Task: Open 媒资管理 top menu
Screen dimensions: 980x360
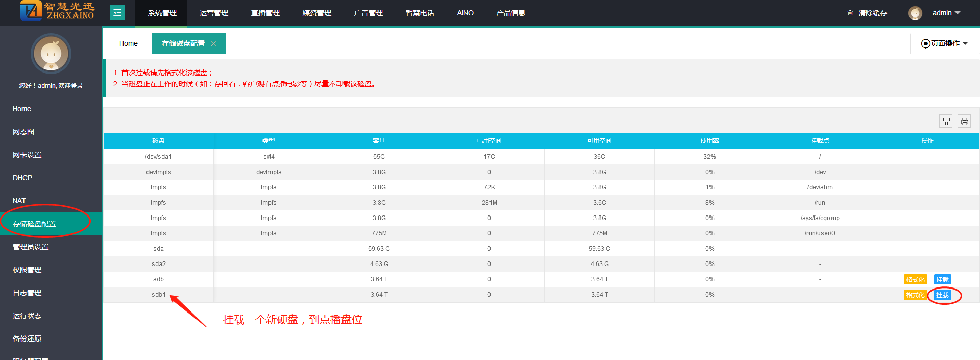Action: point(316,13)
